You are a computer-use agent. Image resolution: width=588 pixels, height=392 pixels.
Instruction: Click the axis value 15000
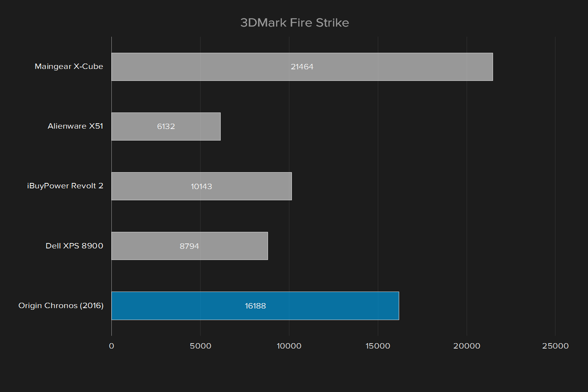pyautogui.click(x=378, y=346)
